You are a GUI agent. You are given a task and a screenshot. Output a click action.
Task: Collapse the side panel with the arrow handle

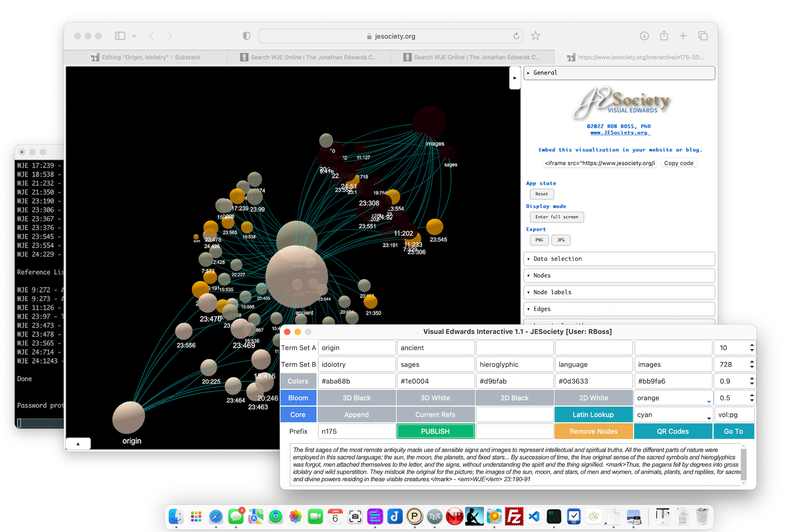coord(515,78)
